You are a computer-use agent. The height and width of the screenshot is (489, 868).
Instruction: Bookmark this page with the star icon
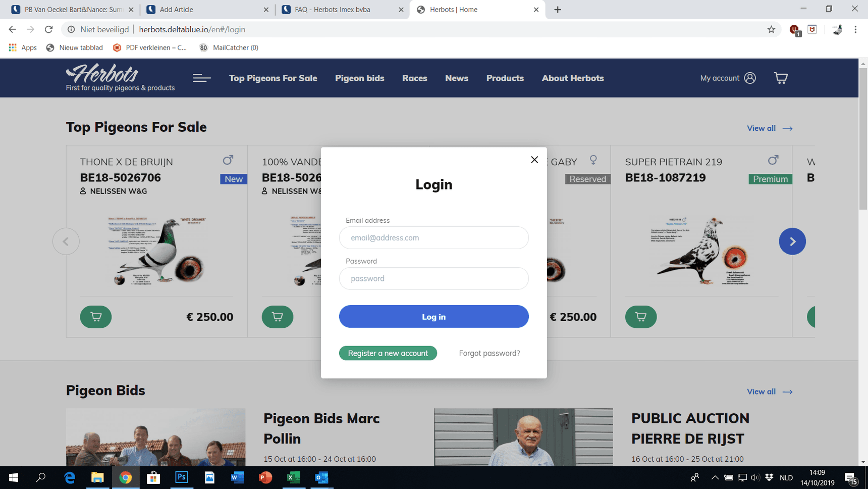pos(771,29)
